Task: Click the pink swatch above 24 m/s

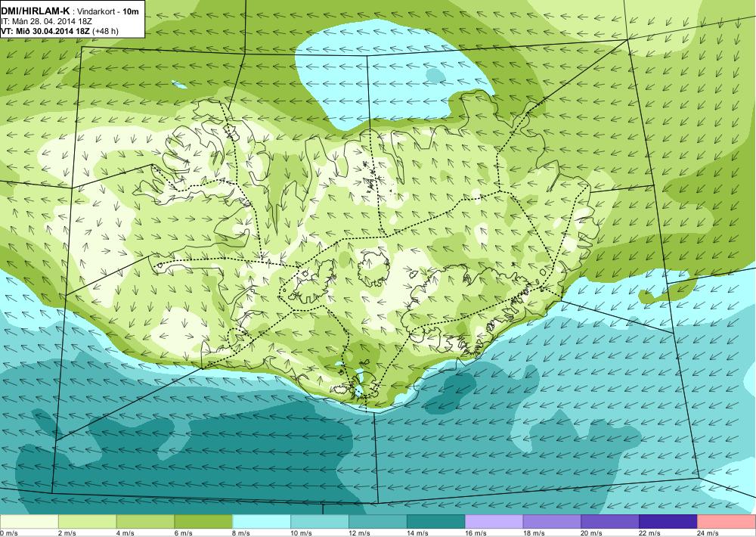Action: [x=727, y=522]
